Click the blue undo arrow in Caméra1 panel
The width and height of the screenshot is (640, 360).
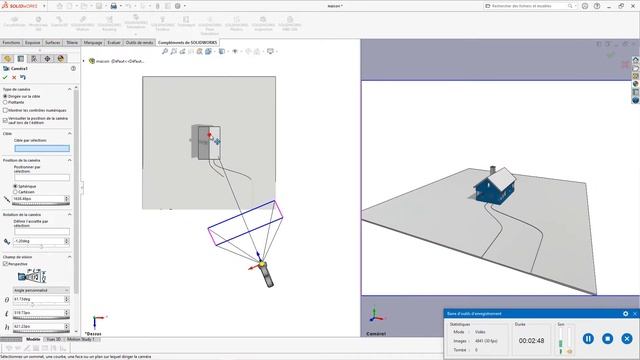point(23,77)
